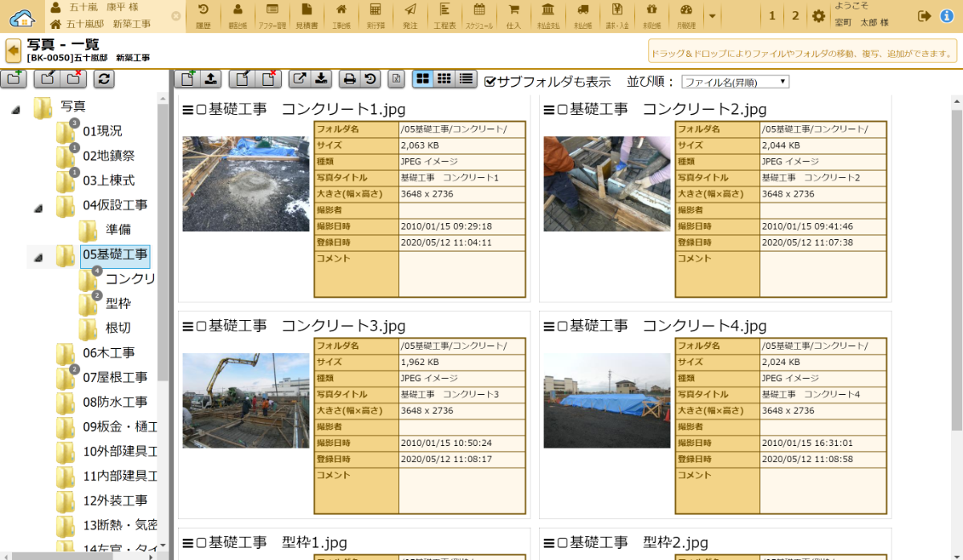Click the upload file icon
The width and height of the screenshot is (963, 560).
click(209, 79)
